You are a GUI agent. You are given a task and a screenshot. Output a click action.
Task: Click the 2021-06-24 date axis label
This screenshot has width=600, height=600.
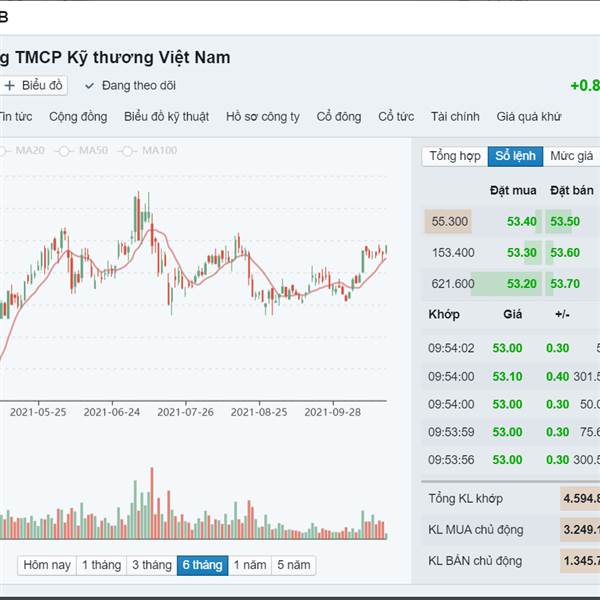[x=112, y=412]
